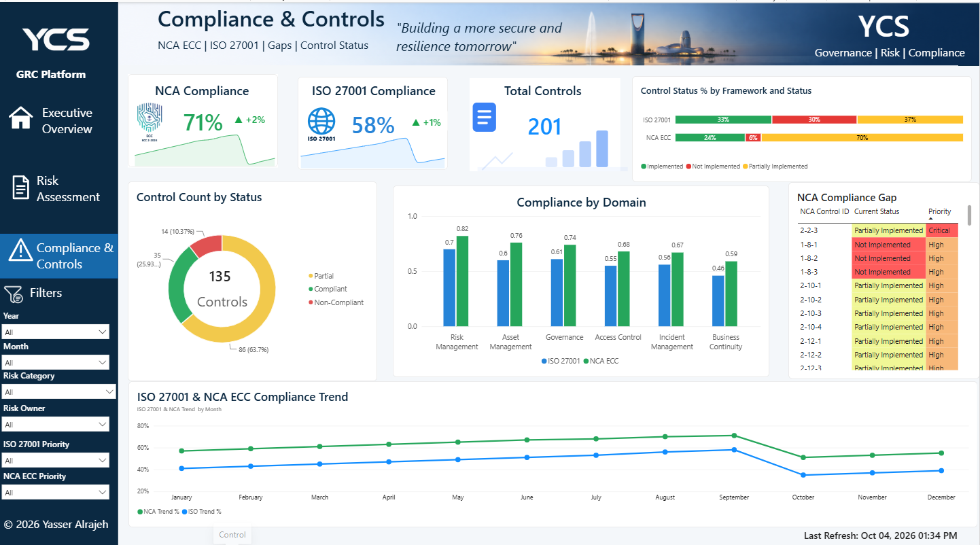
Task: Click the September point on the green NCA trend line
Action: tap(734, 436)
